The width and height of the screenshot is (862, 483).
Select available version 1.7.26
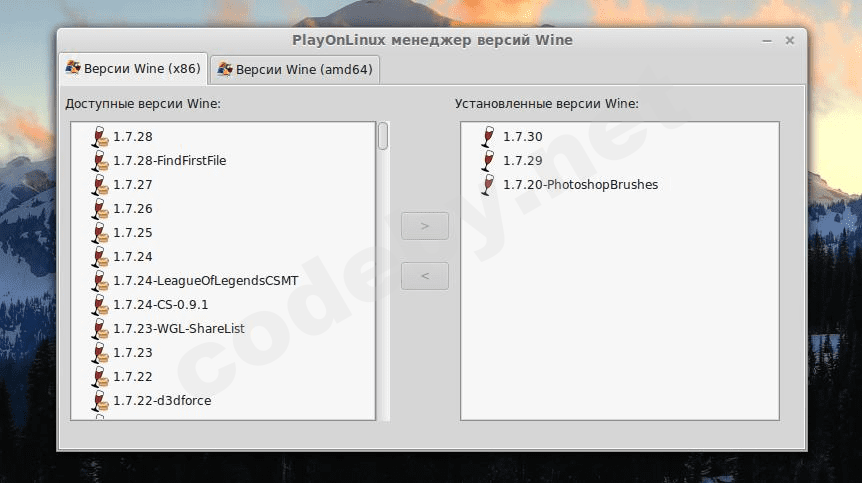[132, 209]
